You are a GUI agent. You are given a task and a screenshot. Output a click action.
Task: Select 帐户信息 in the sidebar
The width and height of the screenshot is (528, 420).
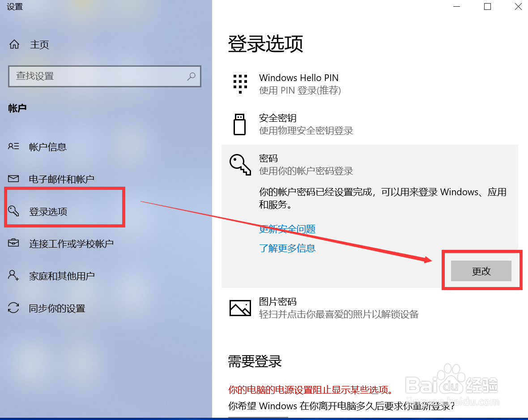(48, 147)
